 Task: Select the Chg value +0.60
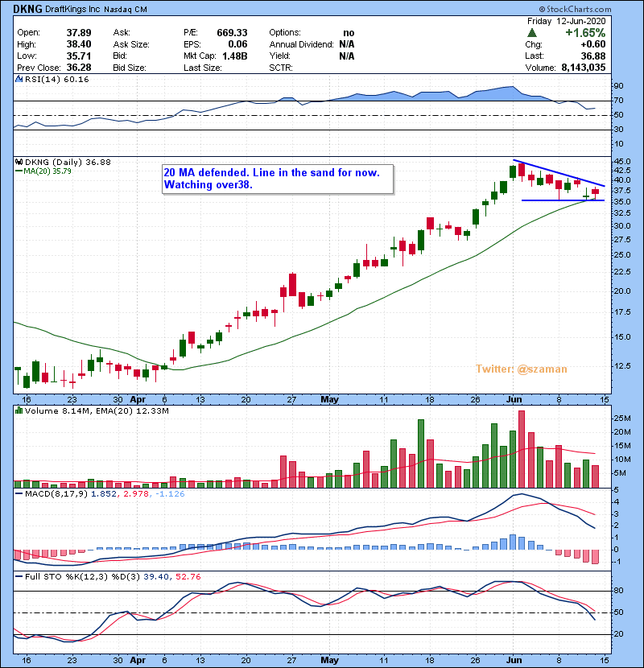click(x=592, y=44)
